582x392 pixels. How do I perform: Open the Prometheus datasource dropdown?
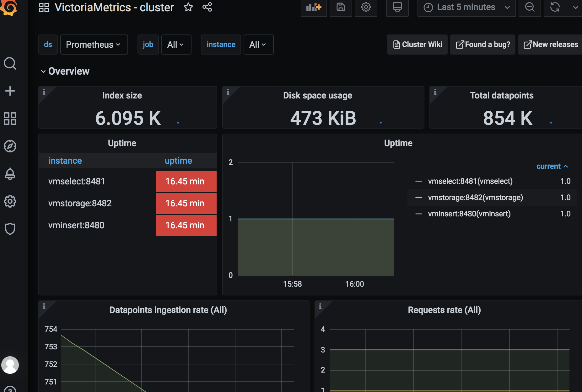tap(94, 45)
